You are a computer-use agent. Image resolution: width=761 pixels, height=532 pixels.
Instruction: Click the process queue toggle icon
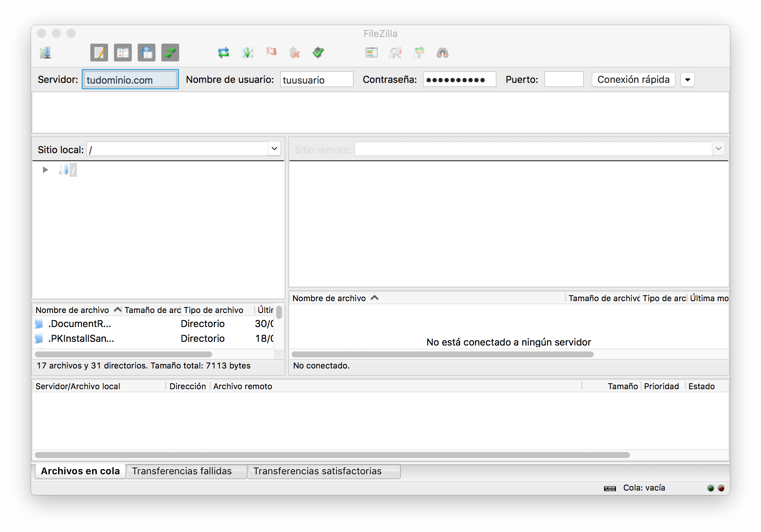click(x=247, y=53)
